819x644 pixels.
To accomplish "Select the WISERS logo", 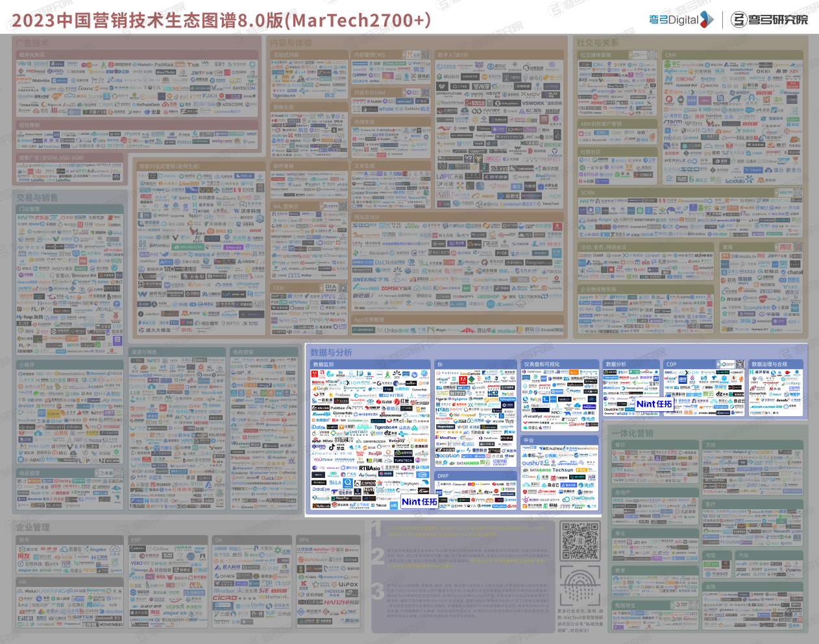I will coord(365,414).
